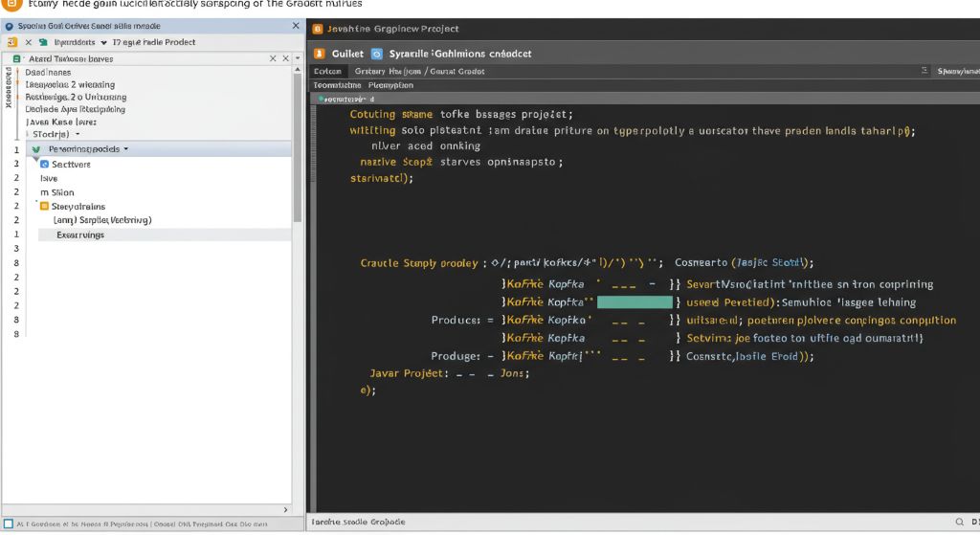The width and height of the screenshot is (980, 535).
Task: Select the 'Guiket' tab
Action: 347,54
